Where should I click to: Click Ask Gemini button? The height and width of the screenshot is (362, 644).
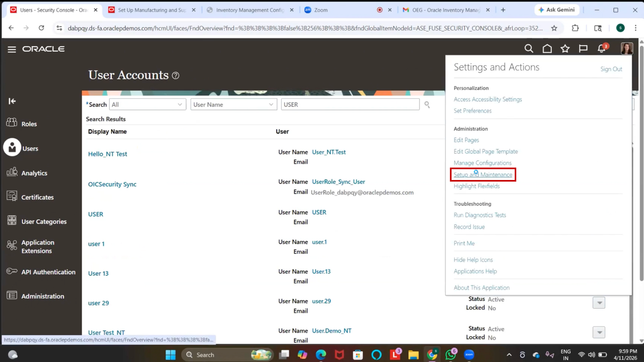pyautogui.click(x=557, y=10)
